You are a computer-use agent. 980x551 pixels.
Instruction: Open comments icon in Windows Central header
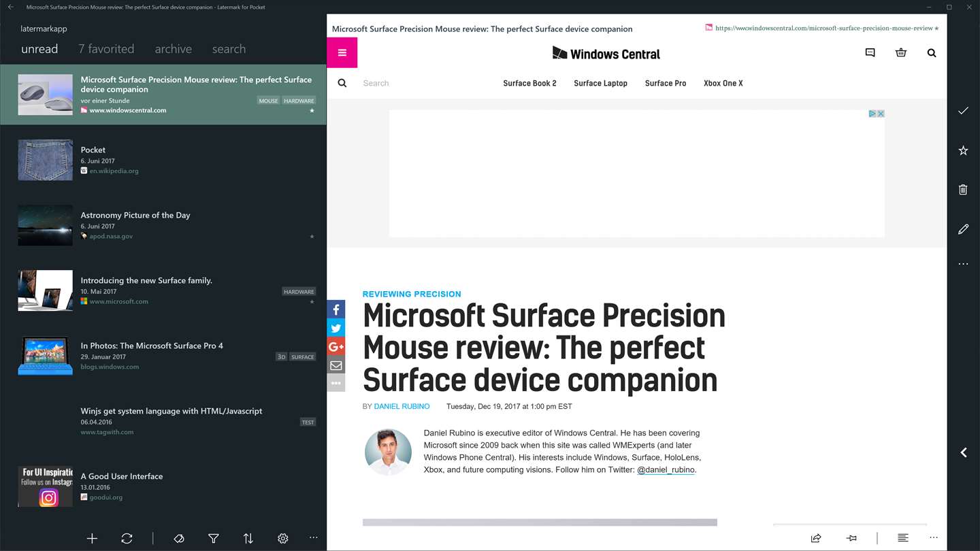coord(870,53)
